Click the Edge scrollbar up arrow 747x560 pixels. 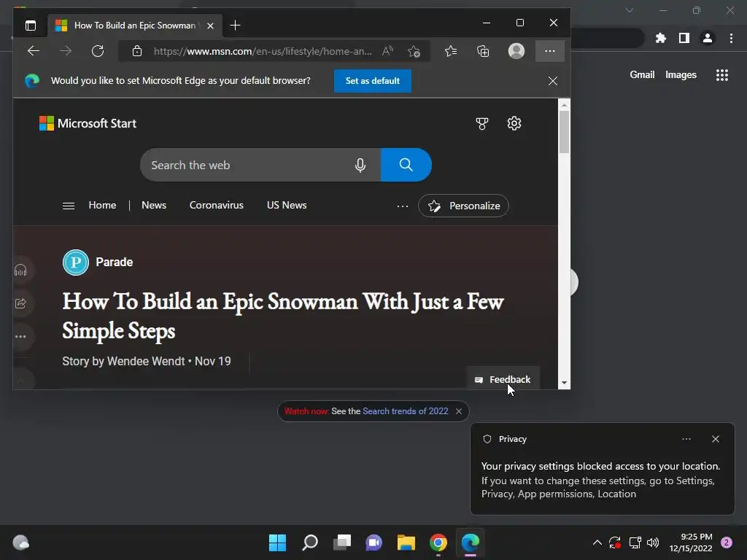(x=564, y=104)
